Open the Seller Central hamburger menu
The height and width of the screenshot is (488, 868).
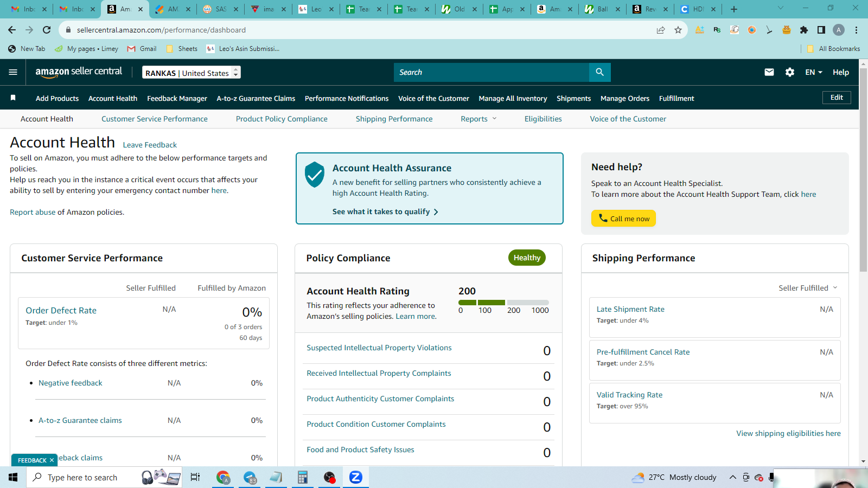[13, 72]
